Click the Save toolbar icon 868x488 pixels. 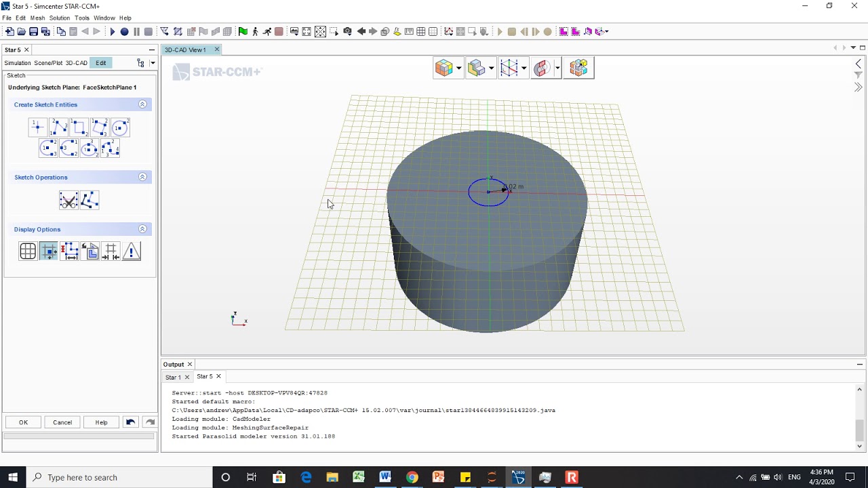pos(33,31)
